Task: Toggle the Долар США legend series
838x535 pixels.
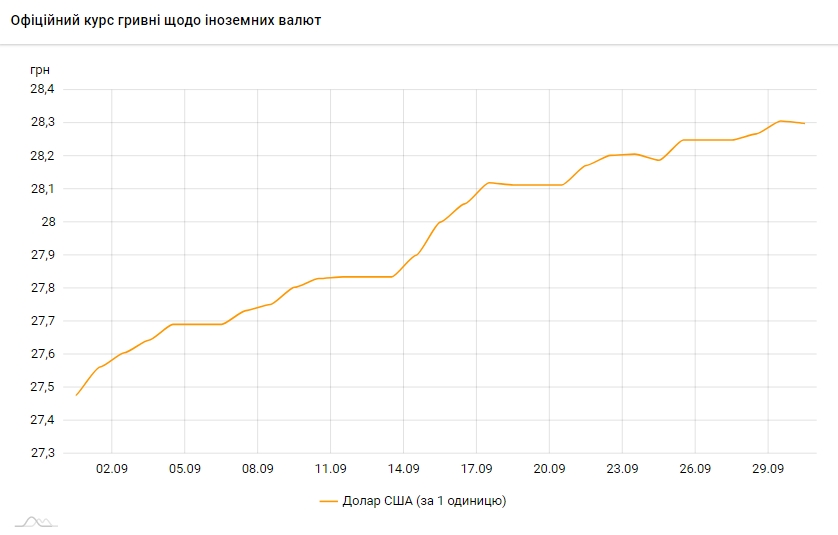Action: pyautogui.click(x=424, y=501)
